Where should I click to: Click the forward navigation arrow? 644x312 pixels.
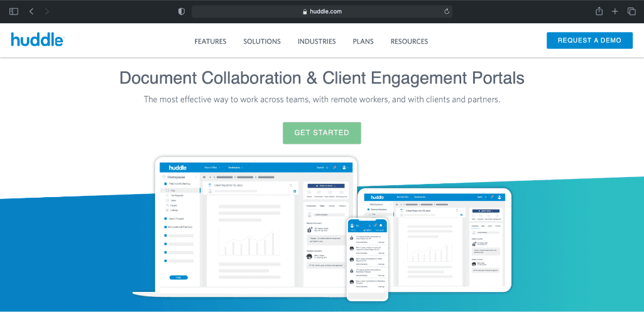(x=47, y=11)
